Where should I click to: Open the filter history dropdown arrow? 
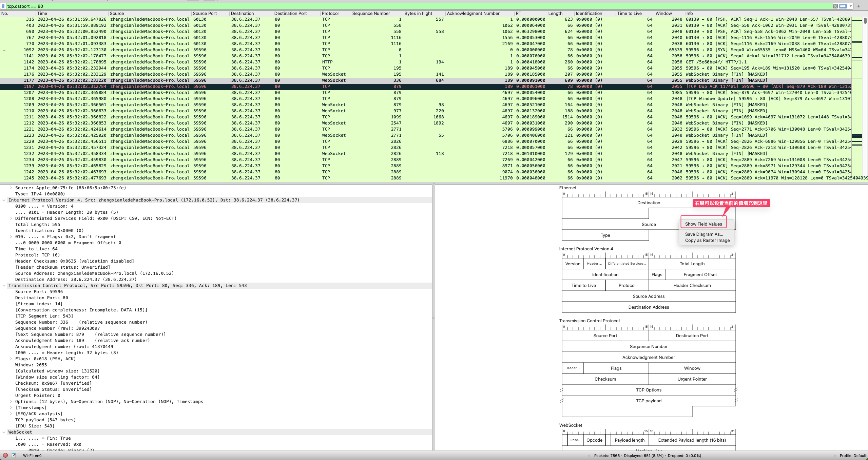[850, 6]
